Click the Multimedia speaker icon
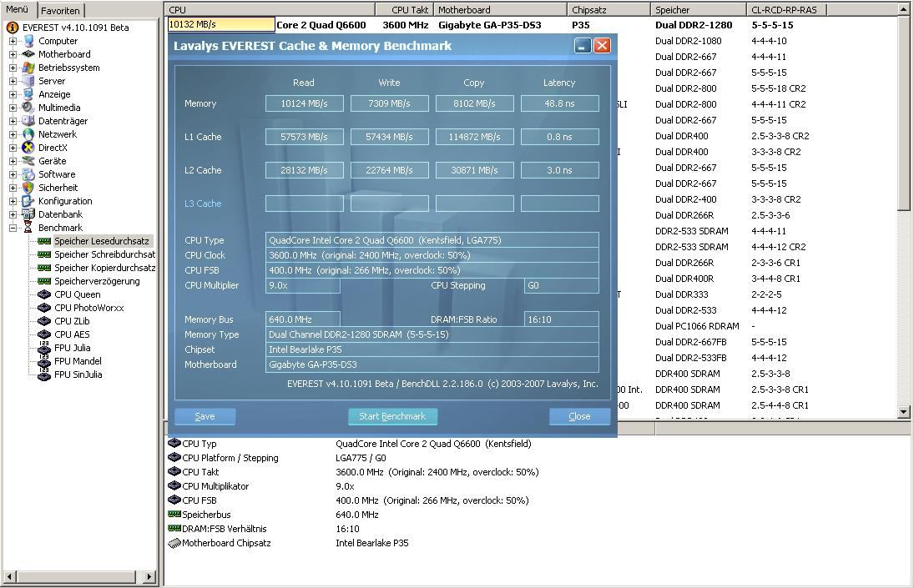This screenshot has height=588, width=914. (x=28, y=108)
